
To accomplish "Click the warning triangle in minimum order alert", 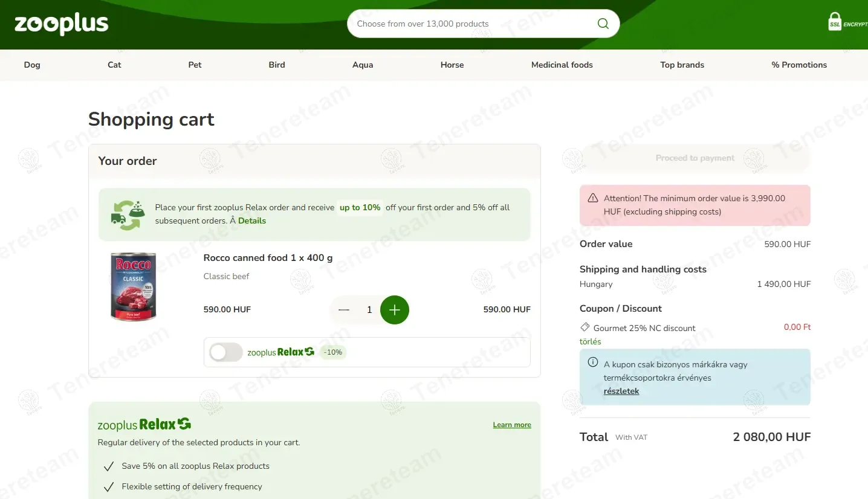I will (x=593, y=198).
